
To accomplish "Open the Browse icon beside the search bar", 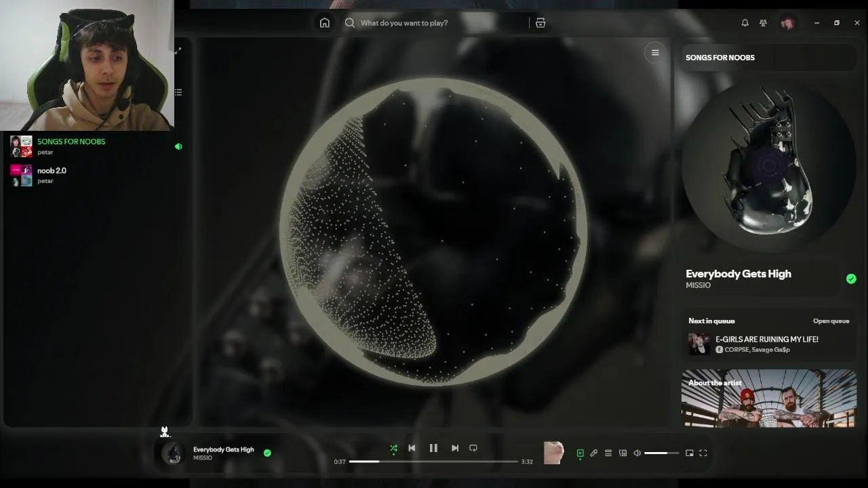I will [x=540, y=23].
